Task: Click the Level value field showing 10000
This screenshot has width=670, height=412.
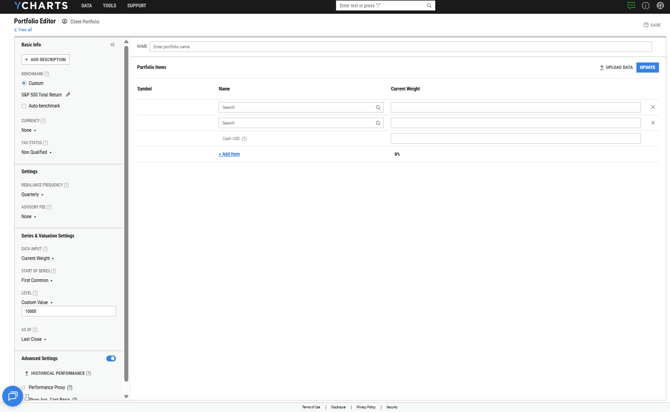Action: click(68, 311)
